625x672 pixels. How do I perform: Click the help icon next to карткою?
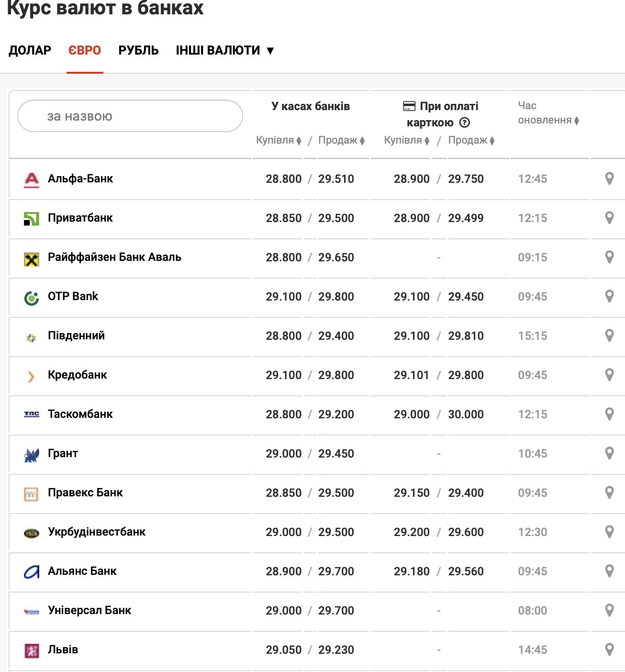[464, 123]
